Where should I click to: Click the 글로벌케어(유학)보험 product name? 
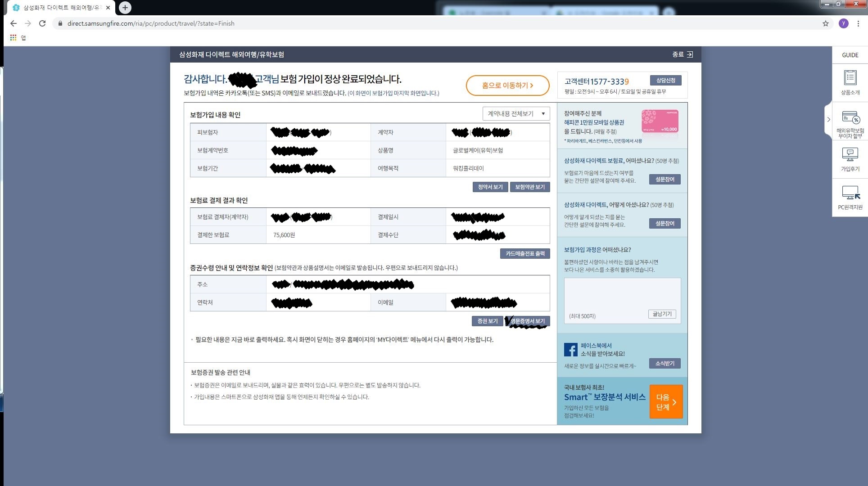478,150
